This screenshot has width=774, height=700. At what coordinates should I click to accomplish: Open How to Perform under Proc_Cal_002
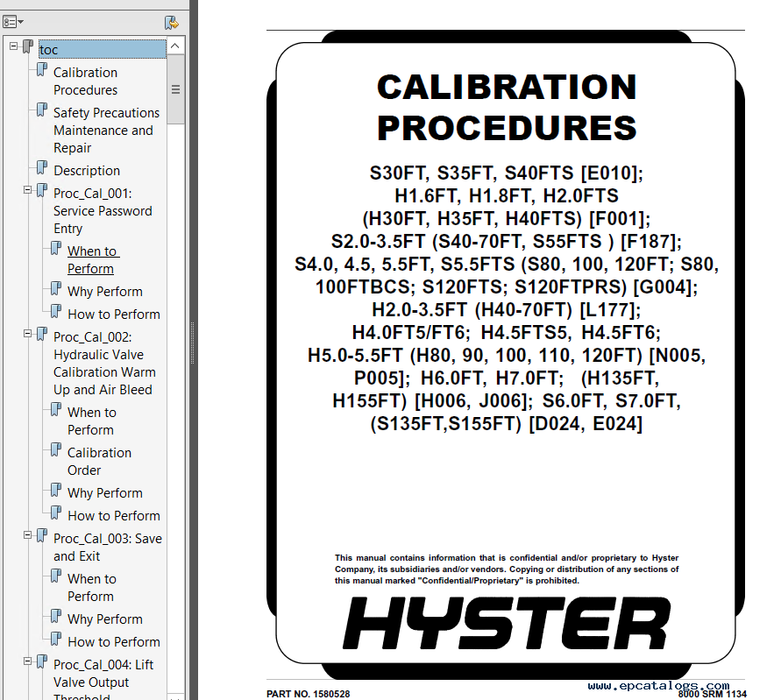(x=114, y=516)
